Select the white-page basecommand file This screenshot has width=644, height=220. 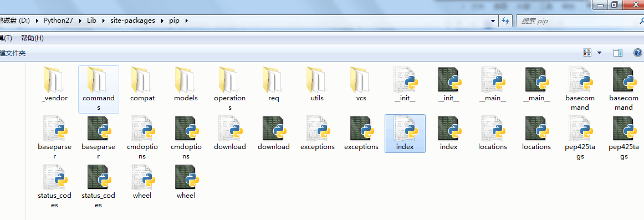click(580, 89)
